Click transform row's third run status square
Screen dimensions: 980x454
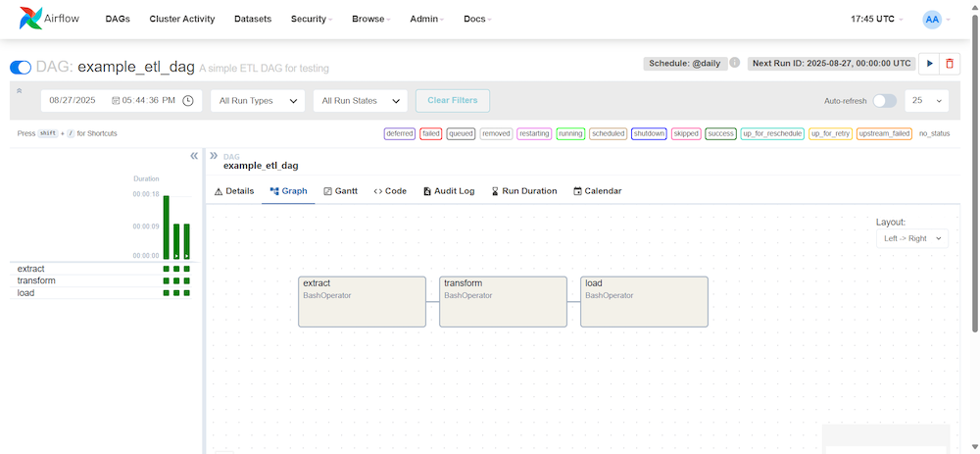click(x=186, y=280)
